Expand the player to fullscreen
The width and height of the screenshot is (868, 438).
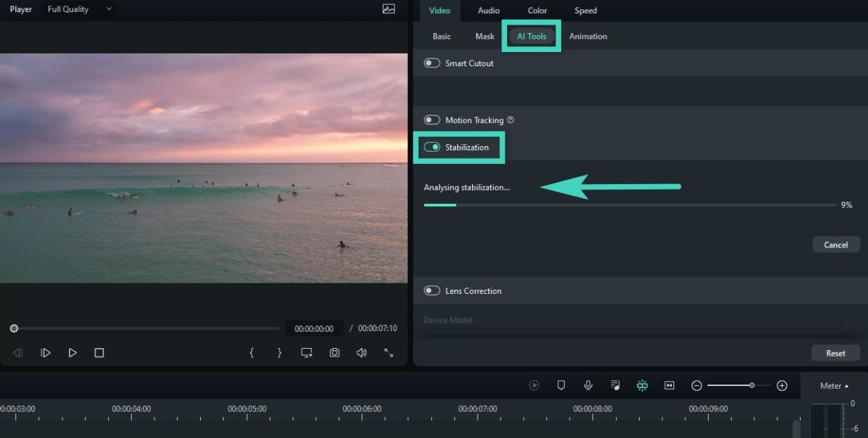click(x=388, y=353)
